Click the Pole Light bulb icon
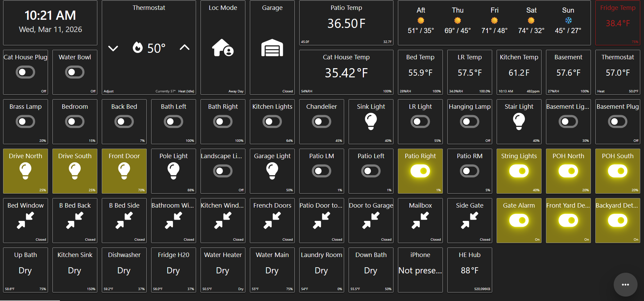 point(174,171)
